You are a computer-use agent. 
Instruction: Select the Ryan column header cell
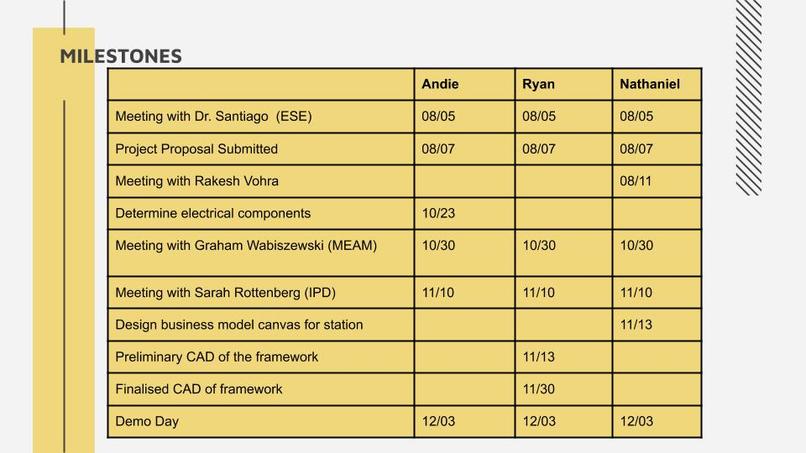click(564, 84)
